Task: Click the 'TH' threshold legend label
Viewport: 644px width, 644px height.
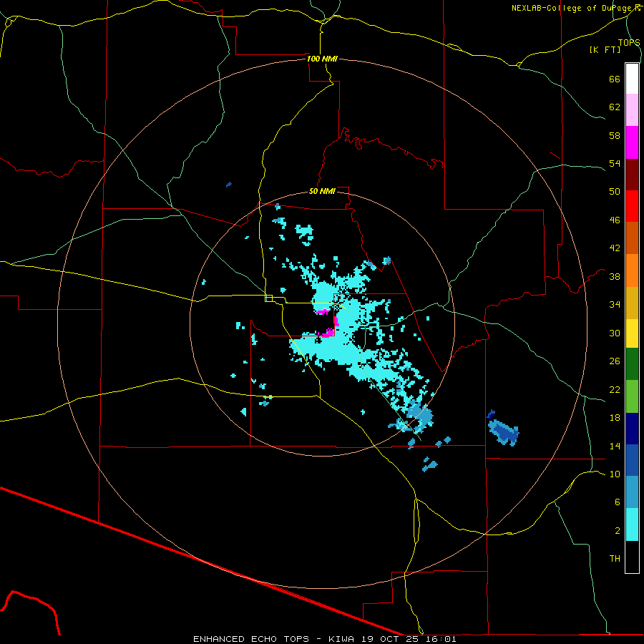Action: pyautogui.click(x=615, y=558)
